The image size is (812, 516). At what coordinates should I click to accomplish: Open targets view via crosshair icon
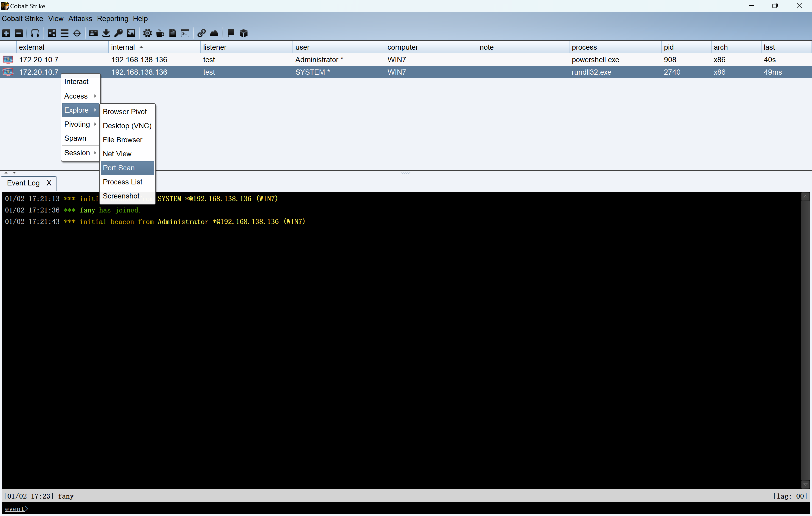tap(77, 33)
